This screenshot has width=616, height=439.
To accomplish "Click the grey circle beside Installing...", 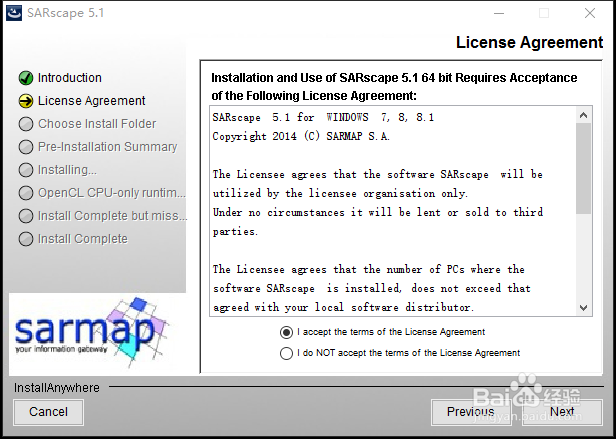I will [26, 170].
